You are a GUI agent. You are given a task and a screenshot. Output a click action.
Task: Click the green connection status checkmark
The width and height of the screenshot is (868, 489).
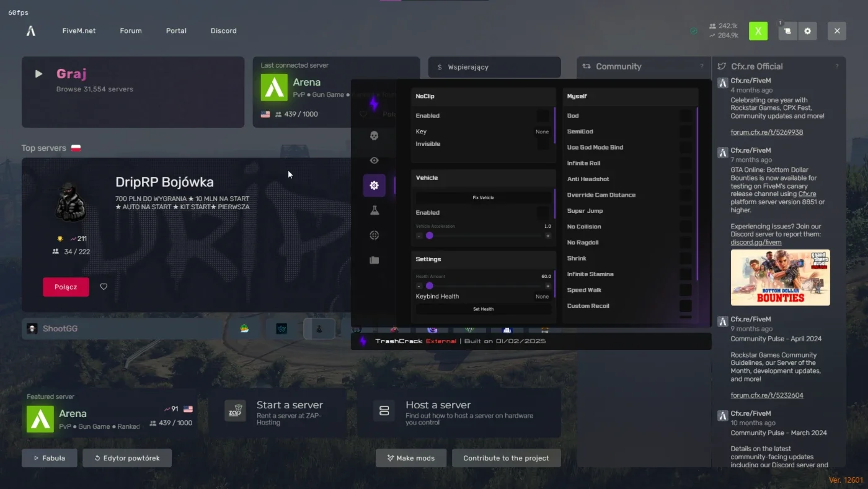694,31
